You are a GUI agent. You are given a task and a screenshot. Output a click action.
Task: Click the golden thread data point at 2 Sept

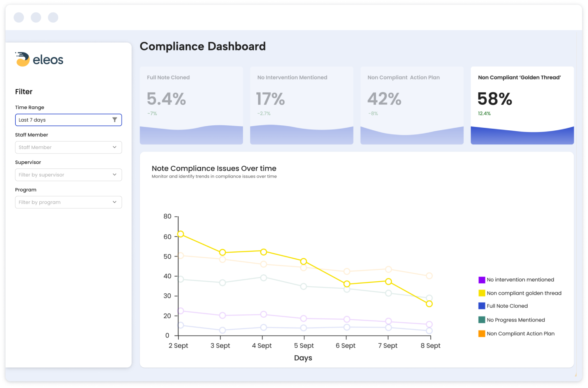(x=181, y=234)
